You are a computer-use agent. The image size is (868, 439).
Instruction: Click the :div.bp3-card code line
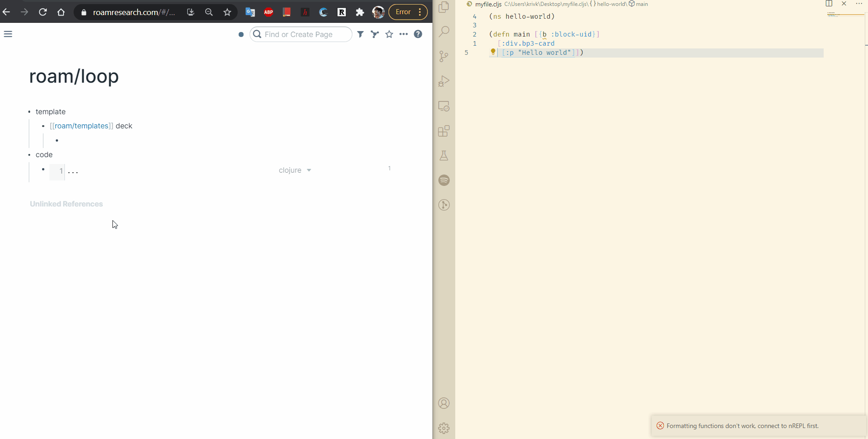click(526, 43)
